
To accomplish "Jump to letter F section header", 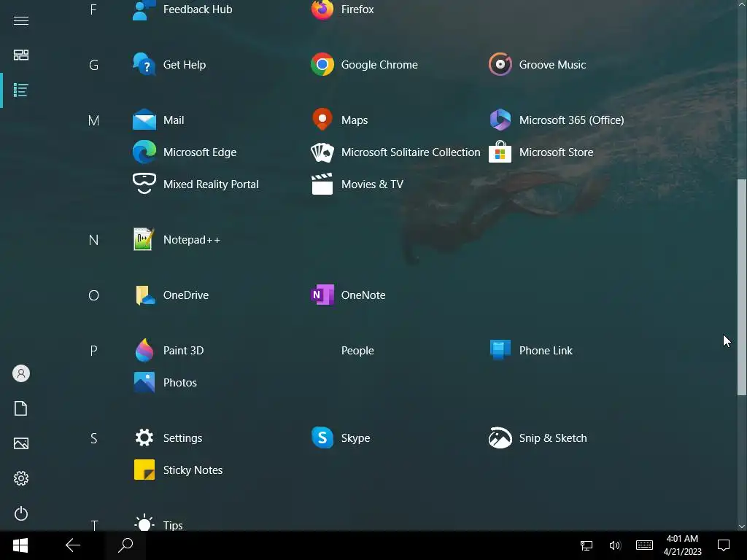I will [x=93, y=9].
